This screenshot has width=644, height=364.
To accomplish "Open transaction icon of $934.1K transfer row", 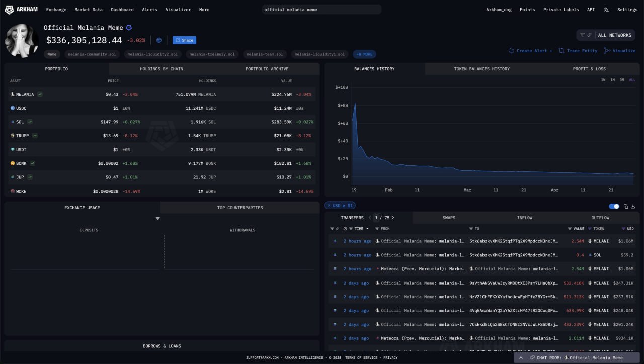I will [335, 338].
